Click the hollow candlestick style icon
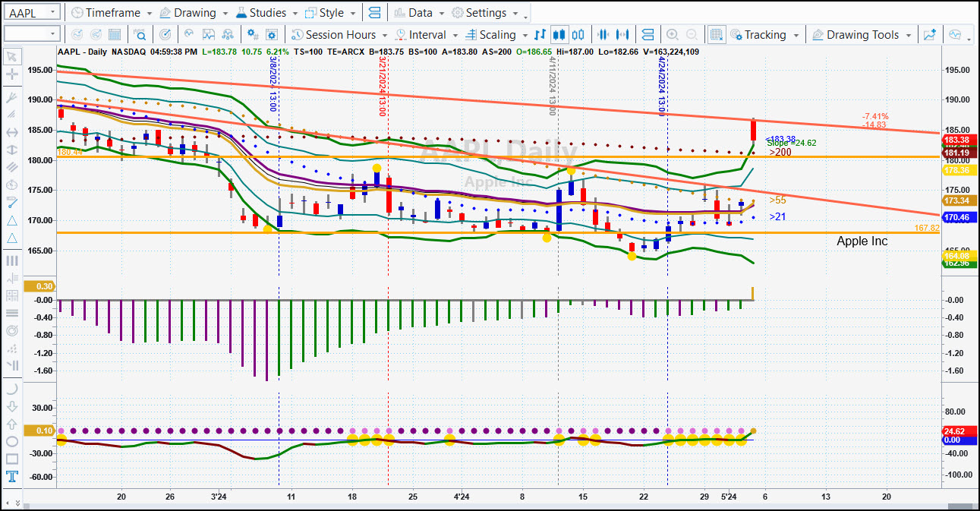Viewport: 980px width, 511px height. pos(578,35)
